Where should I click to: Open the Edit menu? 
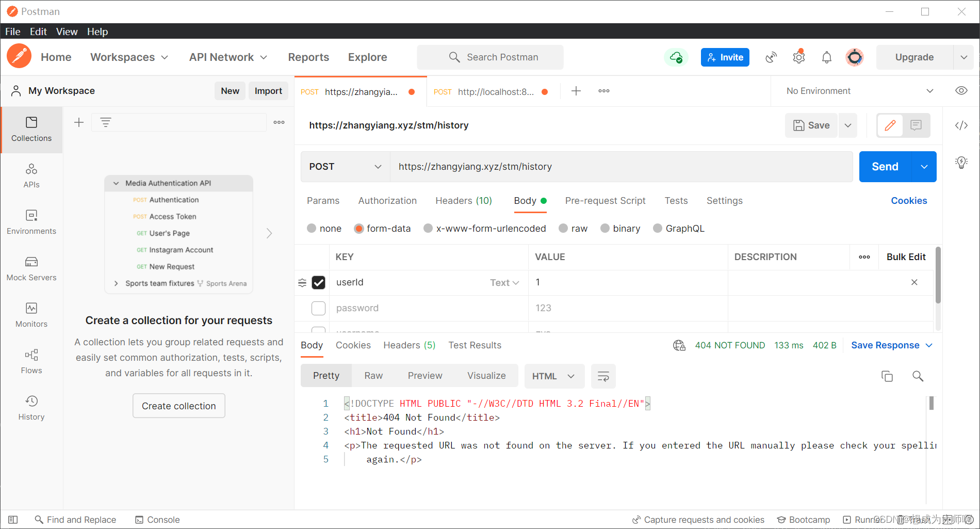(x=38, y=31)
